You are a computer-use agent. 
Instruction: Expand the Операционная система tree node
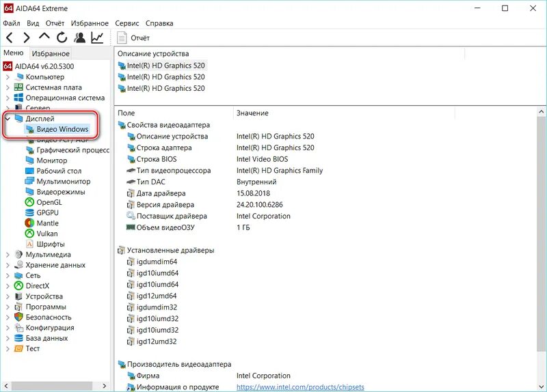pos(8,98)
